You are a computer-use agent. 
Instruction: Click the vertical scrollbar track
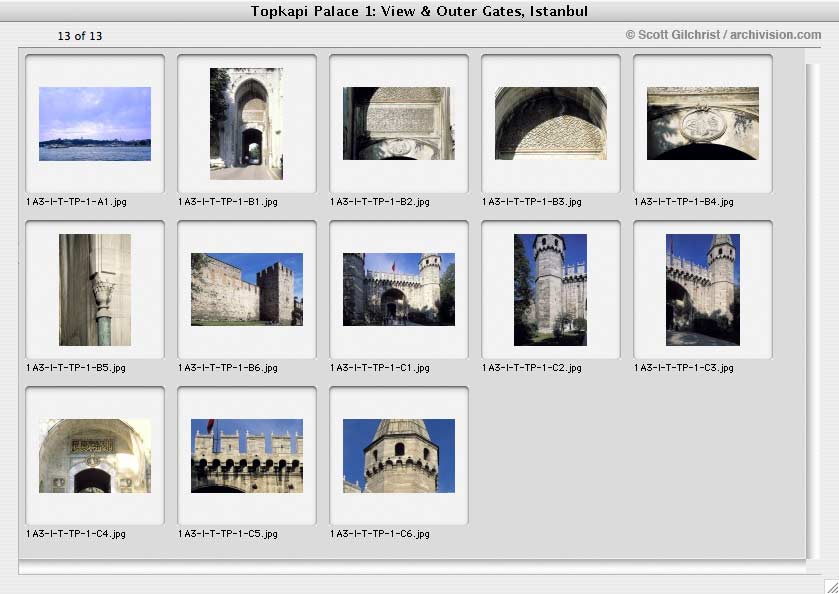812,310
